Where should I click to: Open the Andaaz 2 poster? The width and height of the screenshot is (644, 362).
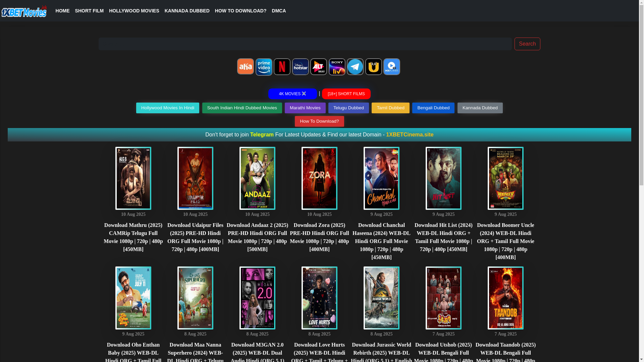[x=257, y=178]
